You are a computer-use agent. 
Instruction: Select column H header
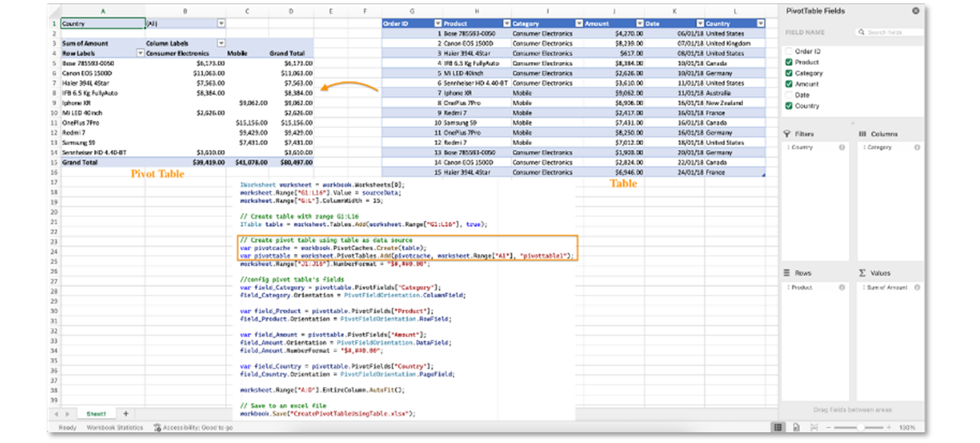coord(477,12)
